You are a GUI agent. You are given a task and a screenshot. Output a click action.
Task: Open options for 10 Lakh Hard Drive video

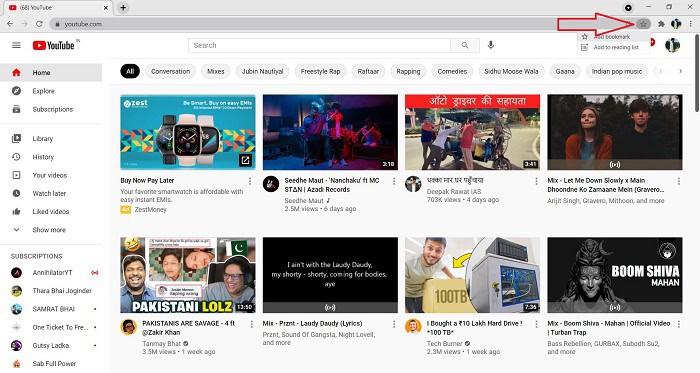(x=536, y=324)
